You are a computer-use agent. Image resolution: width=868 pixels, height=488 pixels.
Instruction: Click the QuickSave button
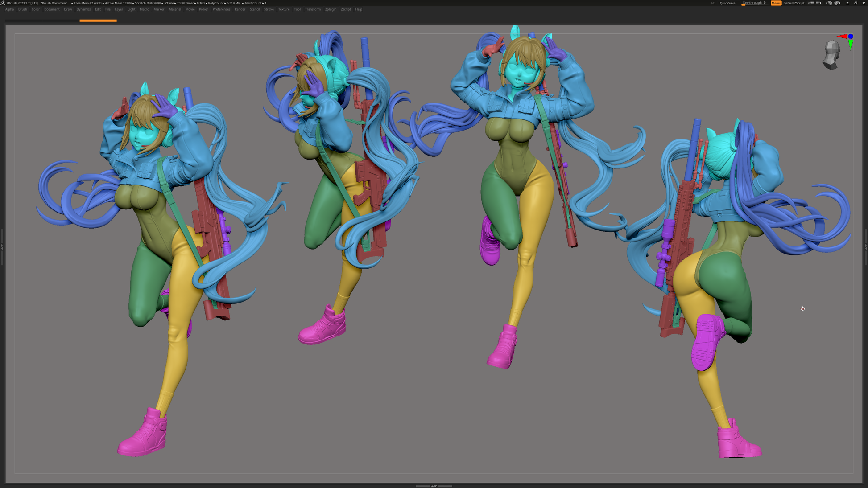click(727, 3)
